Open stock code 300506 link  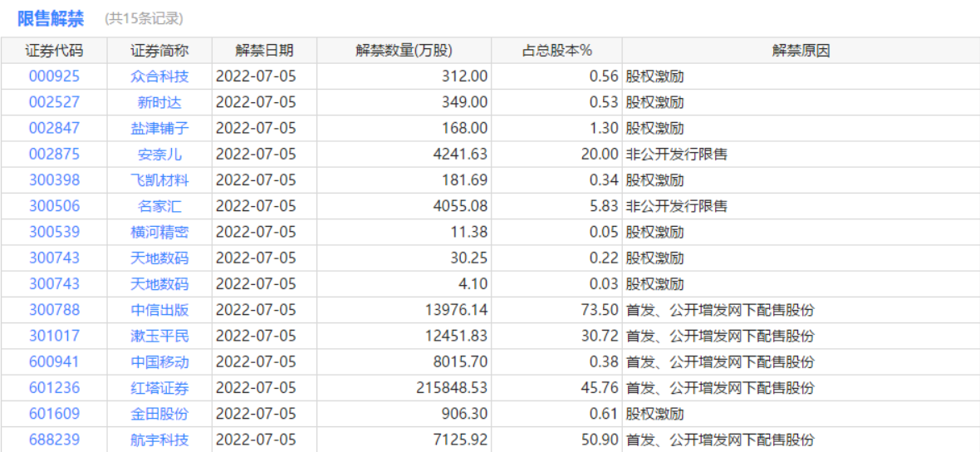(54, 206)
